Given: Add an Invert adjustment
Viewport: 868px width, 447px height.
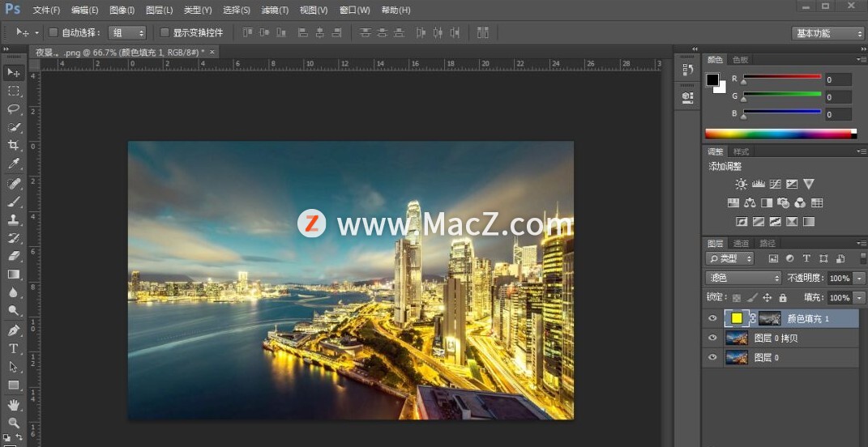Looking at the screenshot, I should tap(742, 221).
